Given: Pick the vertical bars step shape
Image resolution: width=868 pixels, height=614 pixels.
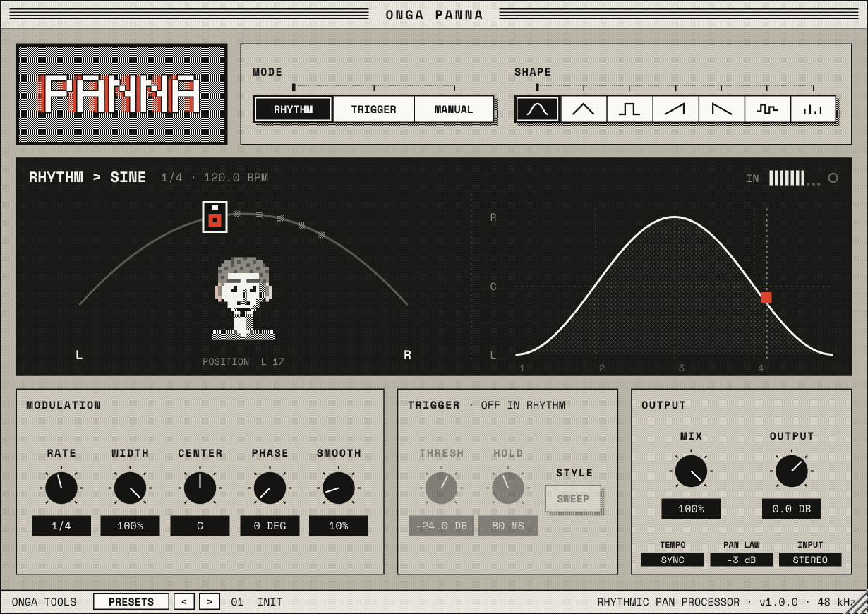Looking at the screenshot, I should click(x=813, y=109).
